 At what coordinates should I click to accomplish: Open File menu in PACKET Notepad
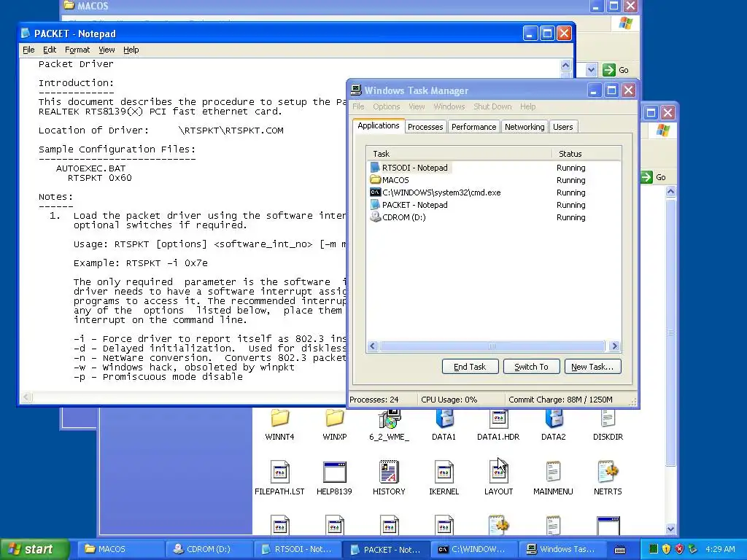point(28,50)
